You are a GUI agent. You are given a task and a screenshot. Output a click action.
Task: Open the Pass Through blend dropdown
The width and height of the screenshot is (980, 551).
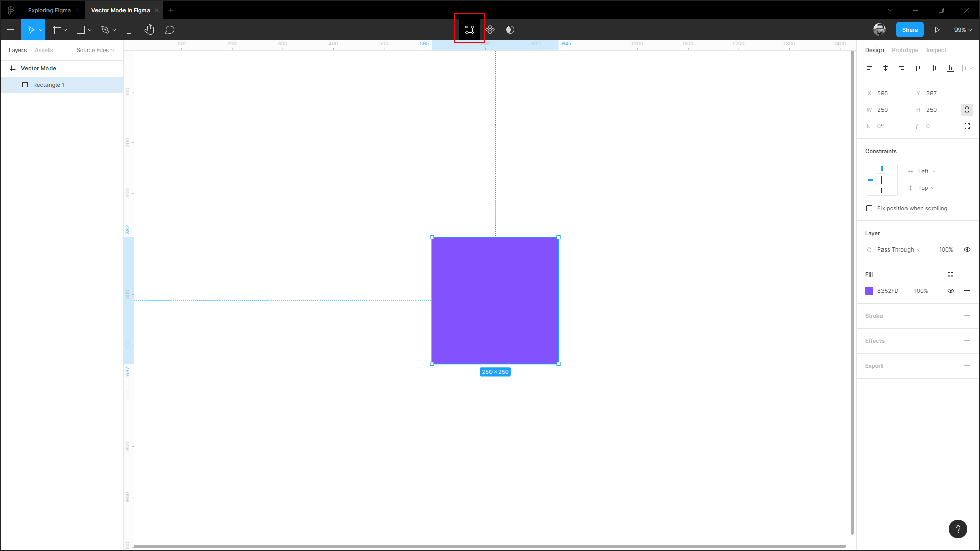[x=898, y=249]
